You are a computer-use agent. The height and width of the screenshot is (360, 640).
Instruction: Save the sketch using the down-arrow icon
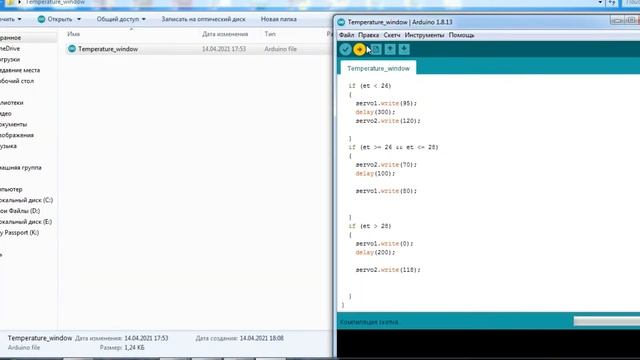404,49
